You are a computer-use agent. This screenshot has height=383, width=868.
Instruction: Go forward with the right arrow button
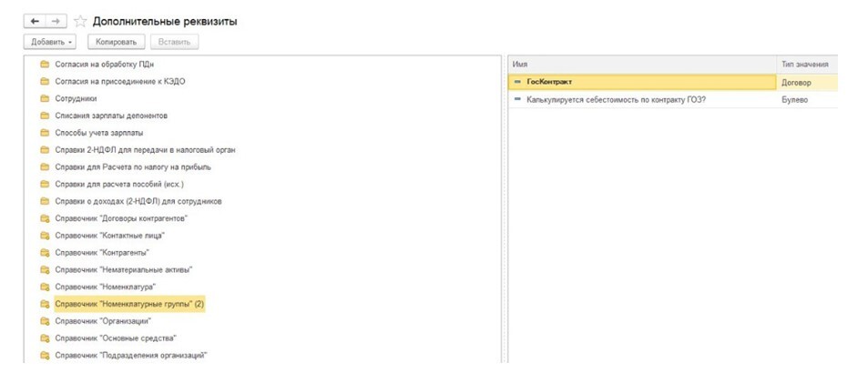[x=56, y=21]
